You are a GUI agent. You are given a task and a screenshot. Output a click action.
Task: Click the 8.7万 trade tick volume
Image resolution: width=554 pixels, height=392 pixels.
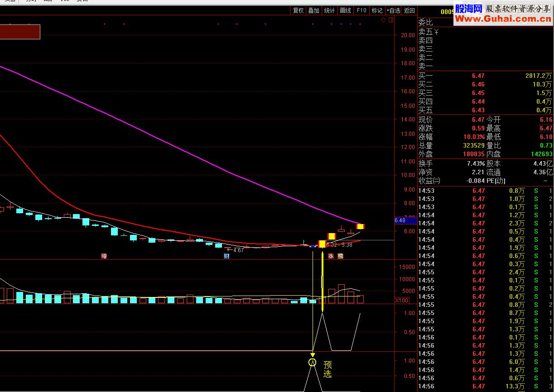coord(517,313)
